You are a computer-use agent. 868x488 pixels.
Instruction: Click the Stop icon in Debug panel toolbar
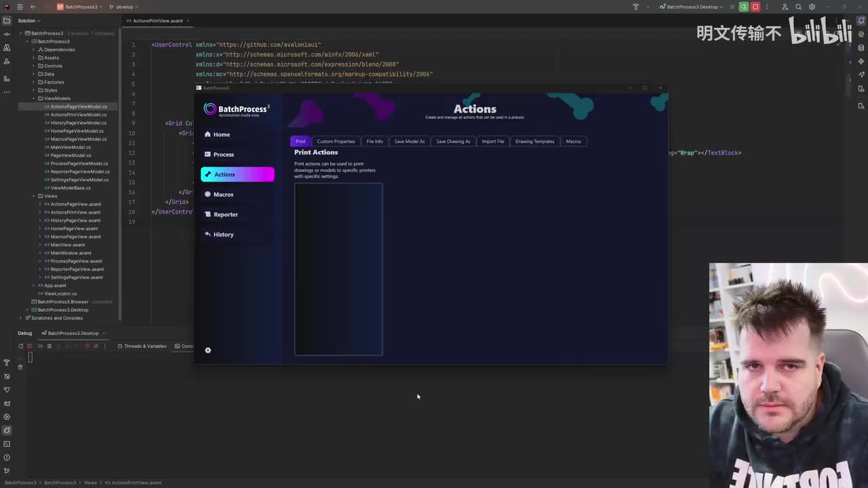tap(29, 346)
